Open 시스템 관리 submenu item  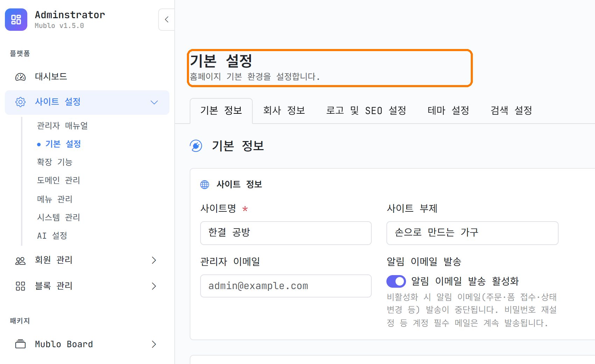tap(58, 217)
